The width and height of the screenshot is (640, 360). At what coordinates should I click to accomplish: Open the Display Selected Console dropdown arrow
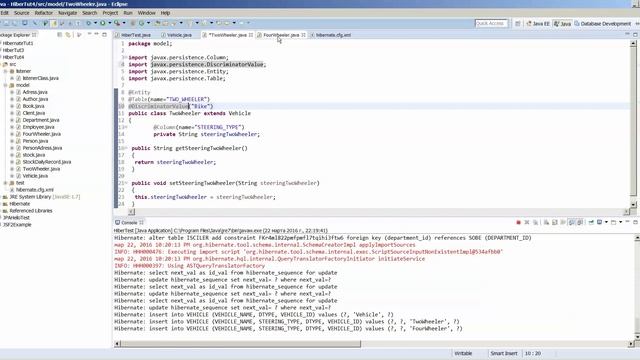click(606, 222)
